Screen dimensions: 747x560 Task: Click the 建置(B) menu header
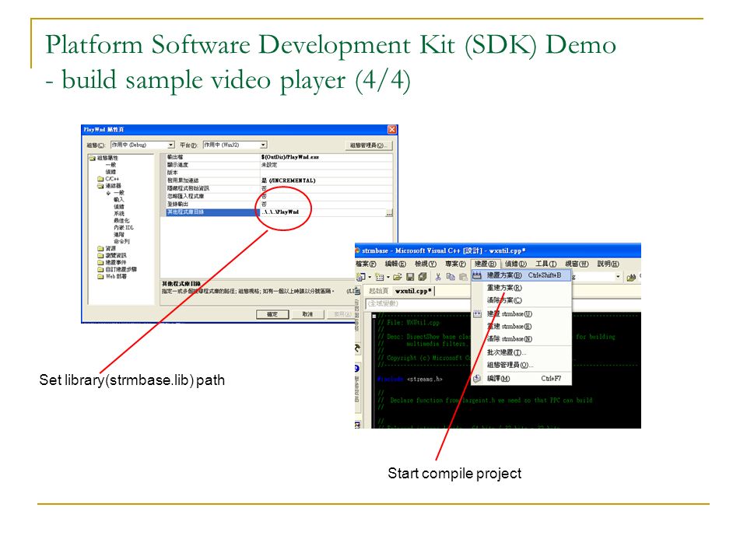[x=485, y=264]
